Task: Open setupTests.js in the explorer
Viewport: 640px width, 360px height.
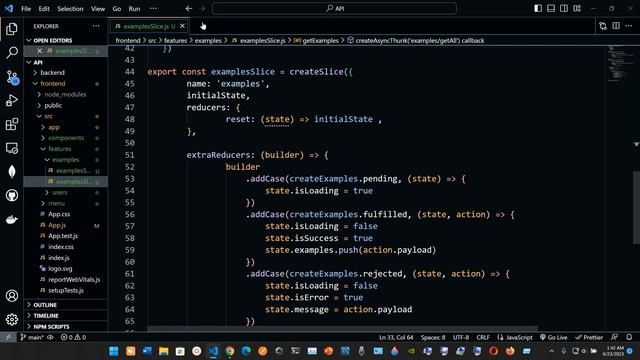Action: pos(66,290)
